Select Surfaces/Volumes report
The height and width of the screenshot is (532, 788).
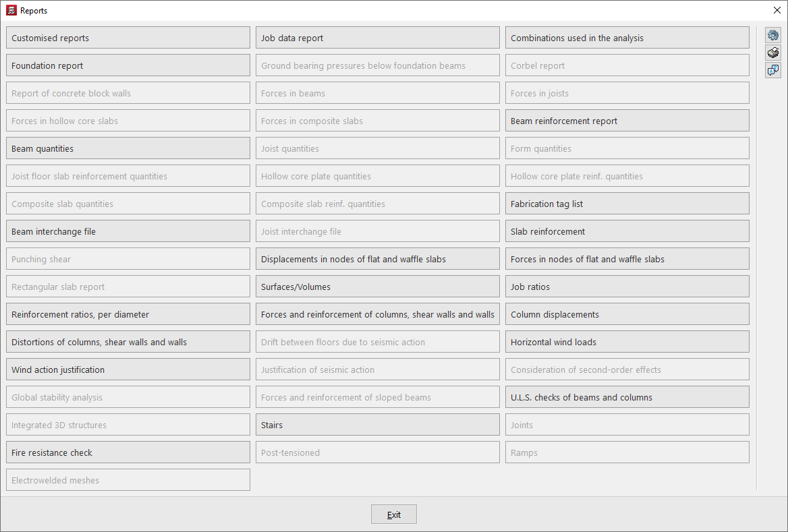point(378,287)
